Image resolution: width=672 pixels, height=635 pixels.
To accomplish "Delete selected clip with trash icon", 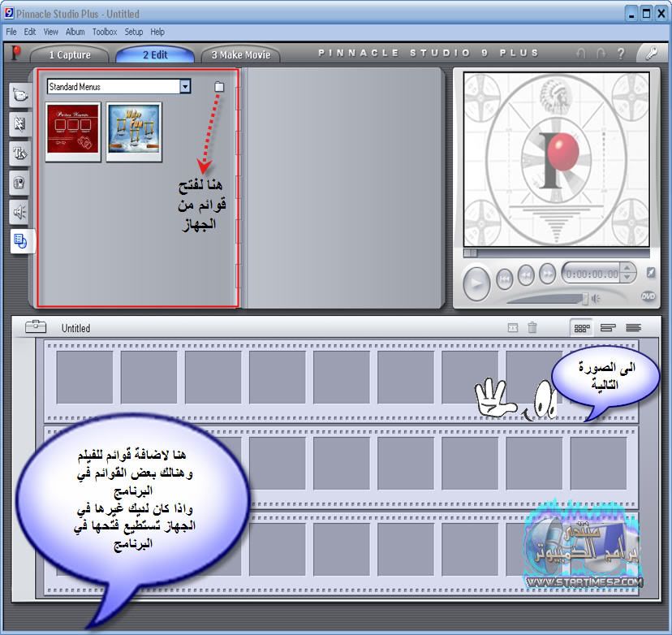I will (532, 327).
